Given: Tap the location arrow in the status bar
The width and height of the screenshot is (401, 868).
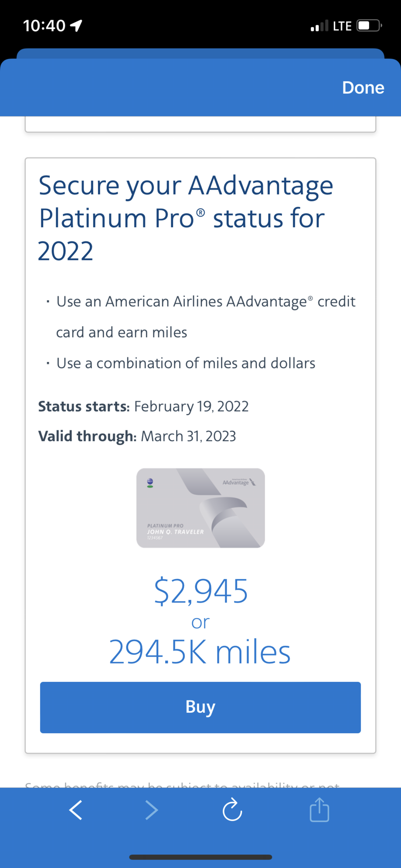Looking at the screenshot, I should (x=76, y=26).
